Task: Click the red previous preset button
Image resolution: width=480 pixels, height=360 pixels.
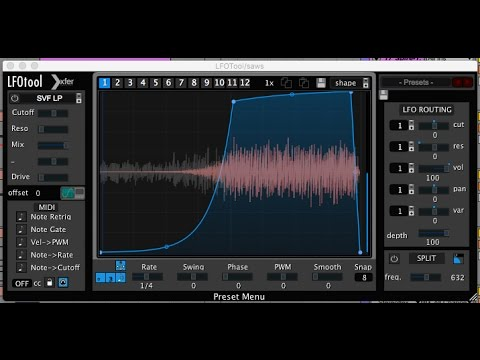Action: pos(458,82)
